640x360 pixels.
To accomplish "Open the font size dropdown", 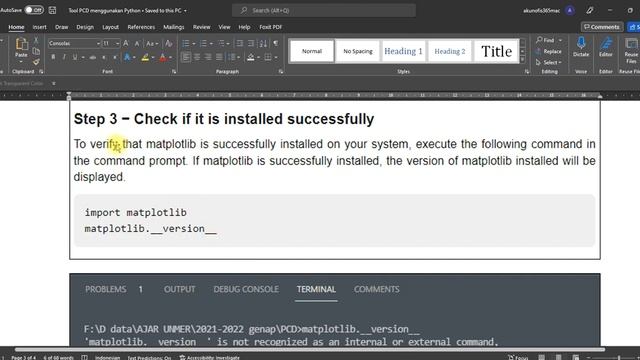I will click(118, 43).
